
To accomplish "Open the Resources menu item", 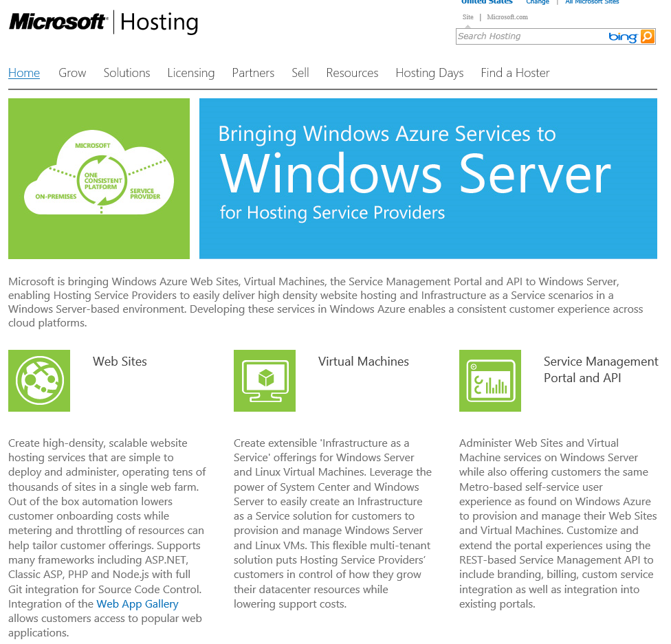I will pos(352,73).
